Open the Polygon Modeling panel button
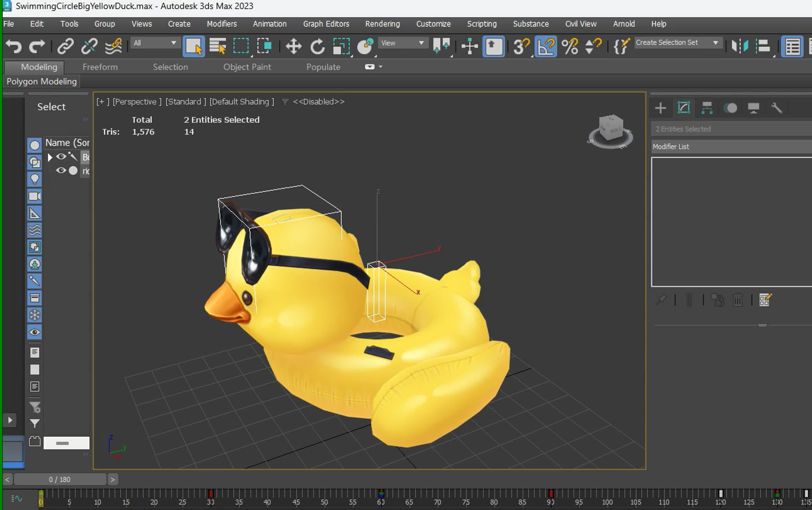 tap(42, 81)
